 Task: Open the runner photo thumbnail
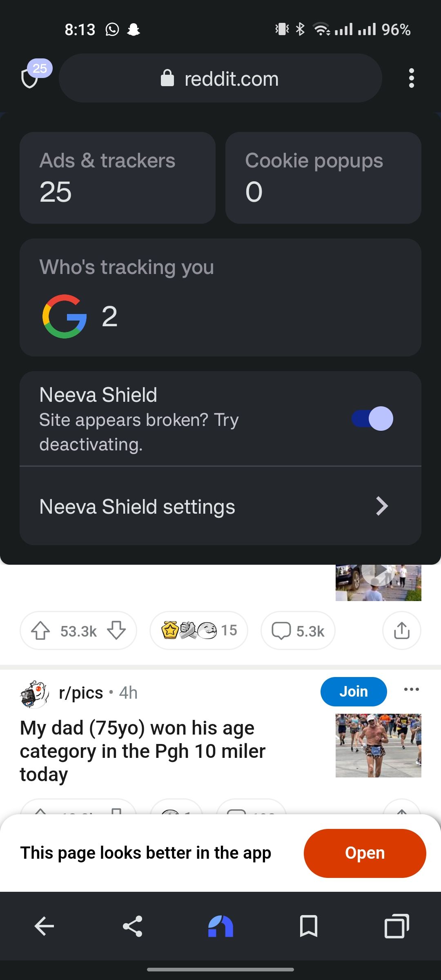coord(378,745)
